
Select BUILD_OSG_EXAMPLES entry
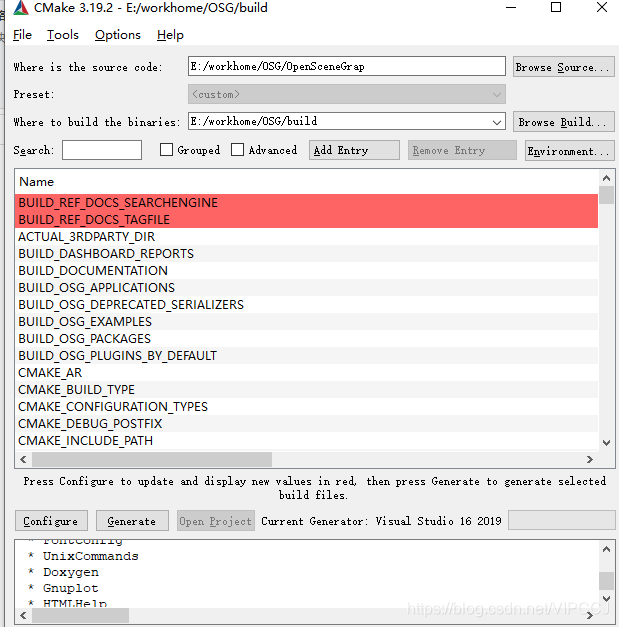point(306,321)
